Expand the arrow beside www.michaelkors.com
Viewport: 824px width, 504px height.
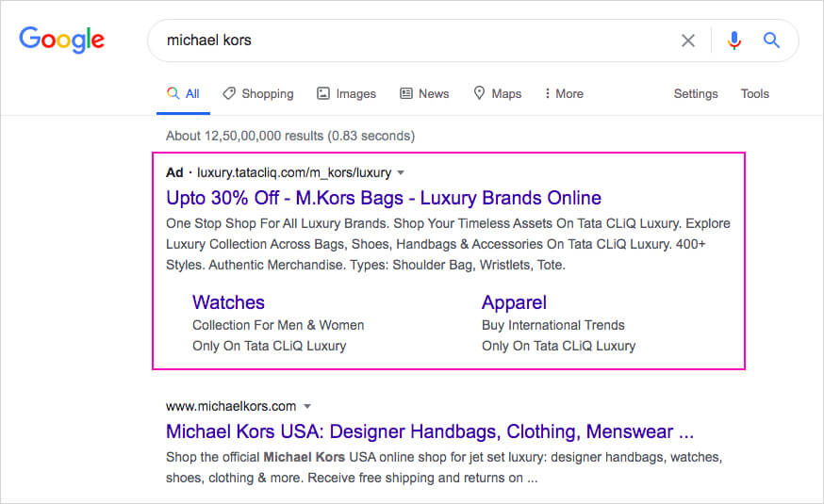pyautogui.click(x=307, y=406)
